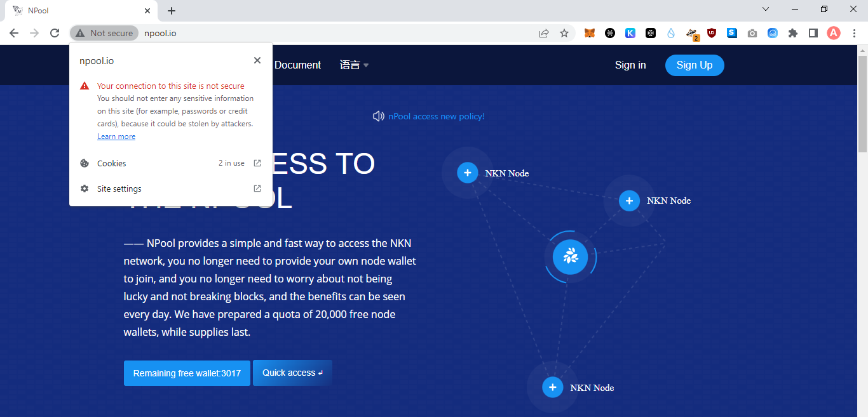Click the forward navigation arrow
The width and height of the screenshot is (868, 417).
(x=34, y=33)
